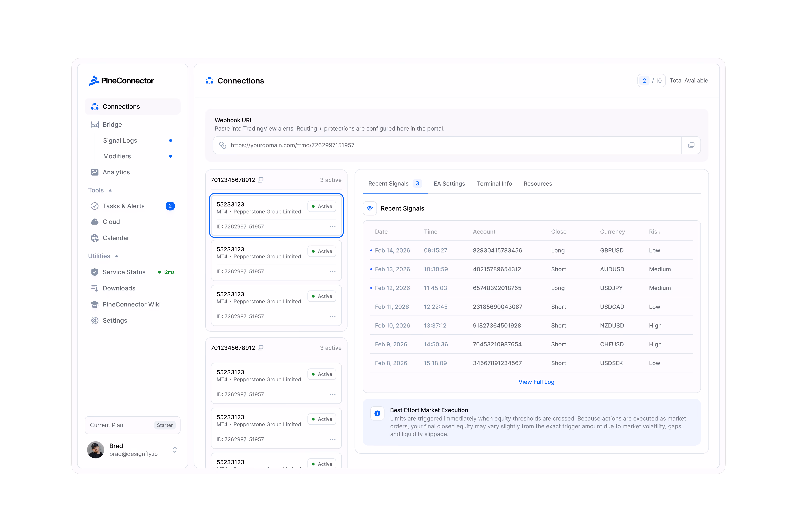Open more options on the selected 55233123 card
This screenshot has height=532, width=797.
coord(333,227)
